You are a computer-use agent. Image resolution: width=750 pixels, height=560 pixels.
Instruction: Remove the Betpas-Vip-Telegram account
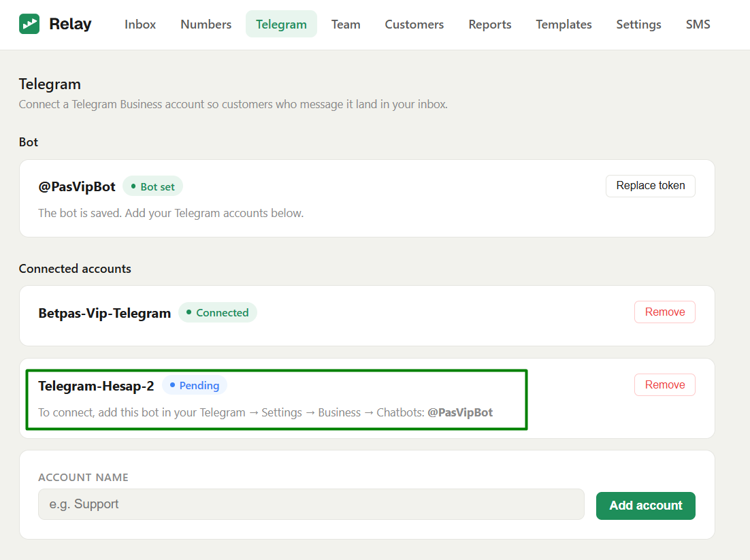(x=665, y=312)
